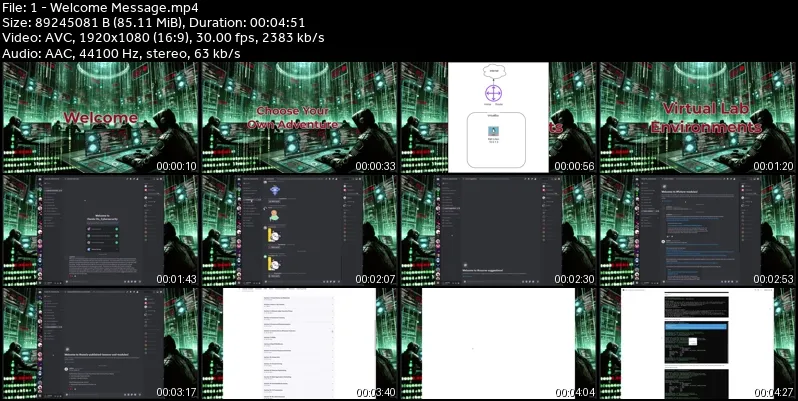Select the frame thumbnail stamped 00:02:07
This screenshot has width=798, height=401.
(299, 231)
